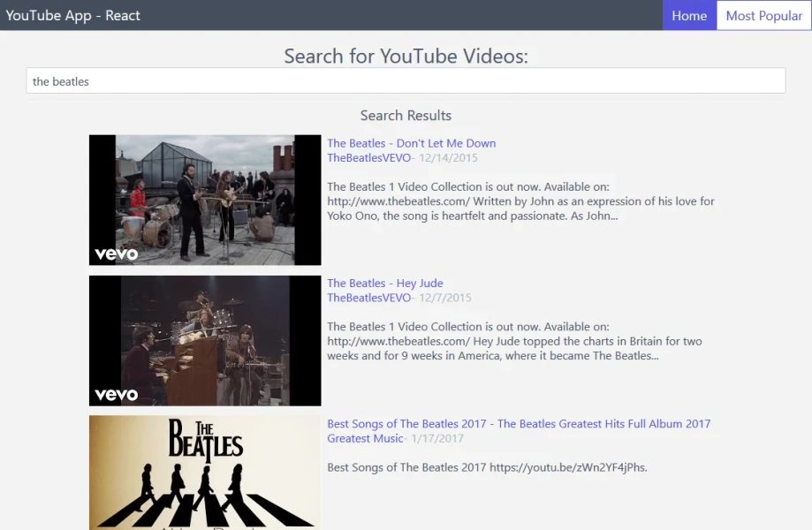Open the video 'The Beatles - Hey Jude'
This screenshot has height=530, width=812.
point(384,283)
